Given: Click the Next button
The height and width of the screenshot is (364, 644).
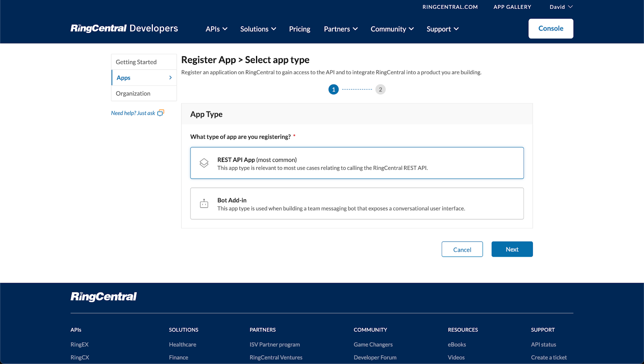Looking at the screenshot, I should pyautogui.click(x=512, y=249).
